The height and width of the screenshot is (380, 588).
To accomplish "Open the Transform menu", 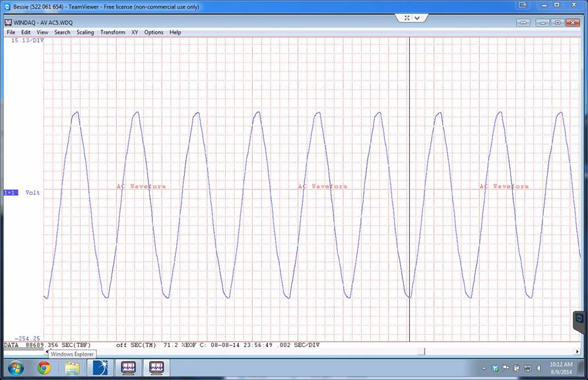I will [112, 32].
